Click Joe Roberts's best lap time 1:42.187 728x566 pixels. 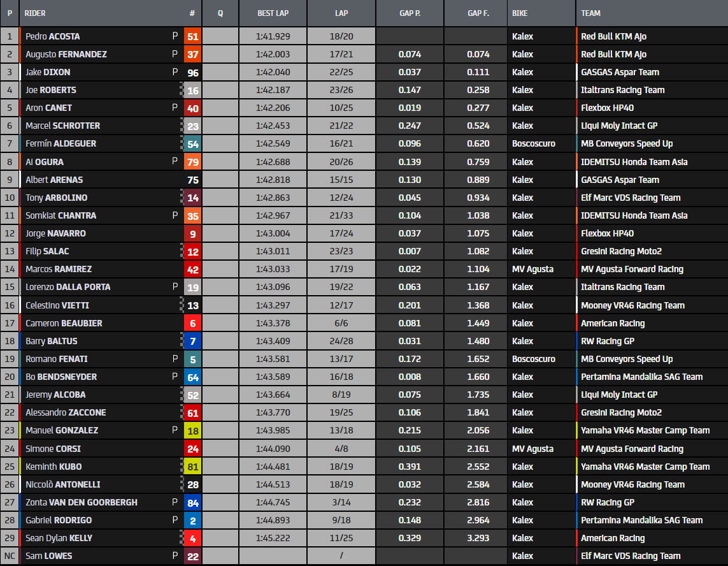pos(273,91)
